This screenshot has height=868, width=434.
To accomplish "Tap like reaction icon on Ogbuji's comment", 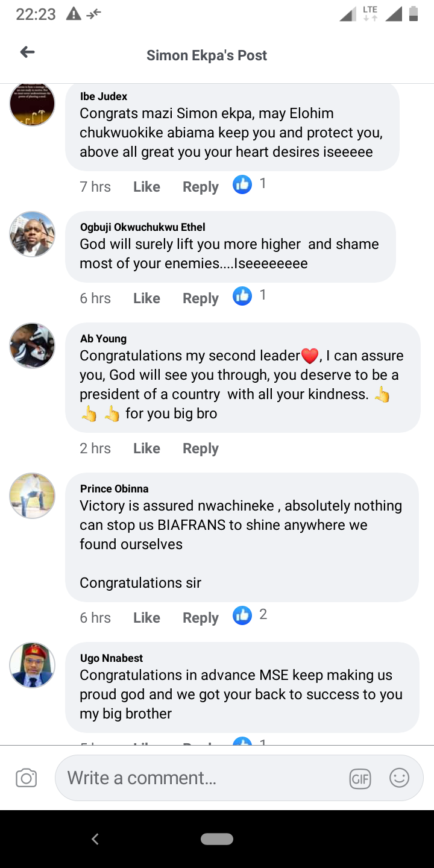I will (242, 296).
